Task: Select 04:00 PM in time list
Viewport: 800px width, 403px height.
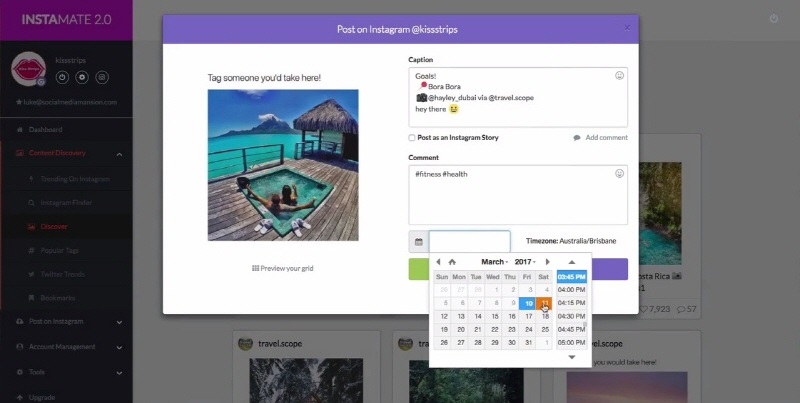Action: click(571, 290)
